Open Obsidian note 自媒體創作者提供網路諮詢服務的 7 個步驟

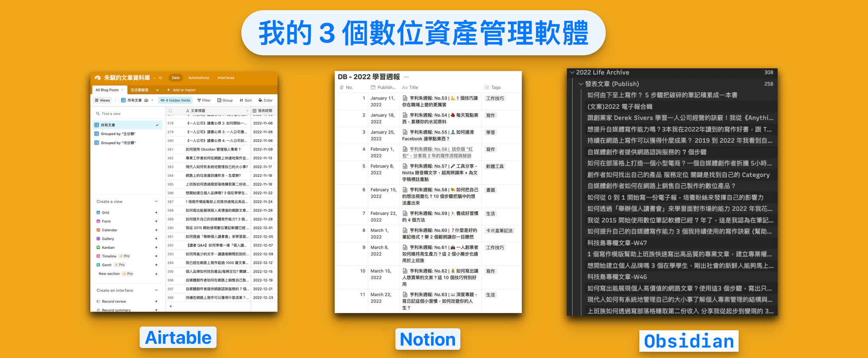647,152
